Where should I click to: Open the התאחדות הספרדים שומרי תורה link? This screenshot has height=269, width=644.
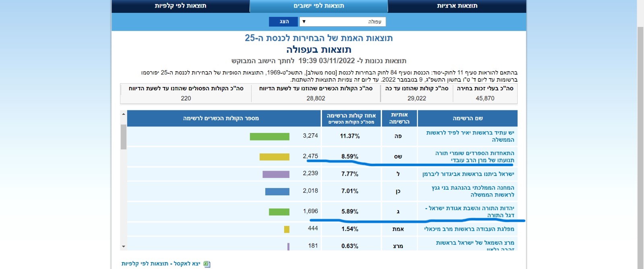[x=475, y=157]
